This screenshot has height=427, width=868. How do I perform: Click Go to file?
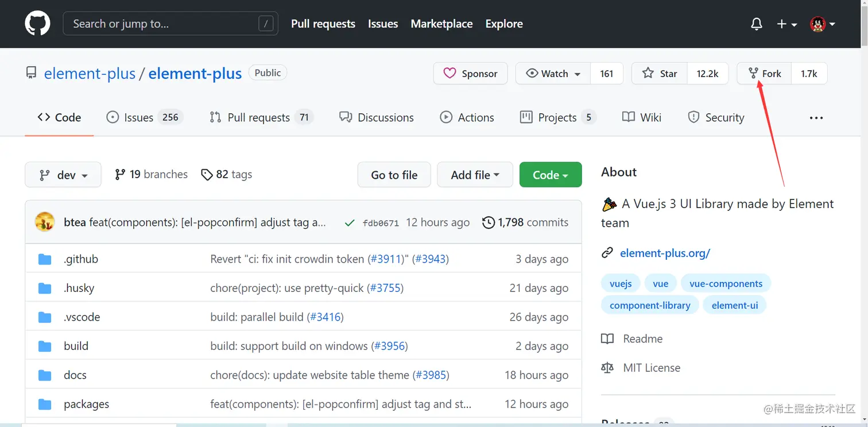coord(394,175)
